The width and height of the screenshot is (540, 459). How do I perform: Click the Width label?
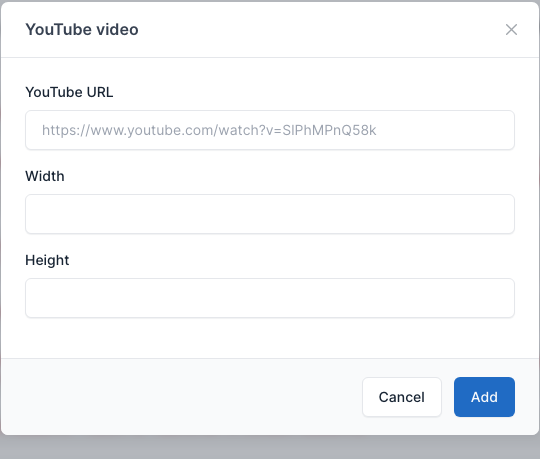[45, 176]
